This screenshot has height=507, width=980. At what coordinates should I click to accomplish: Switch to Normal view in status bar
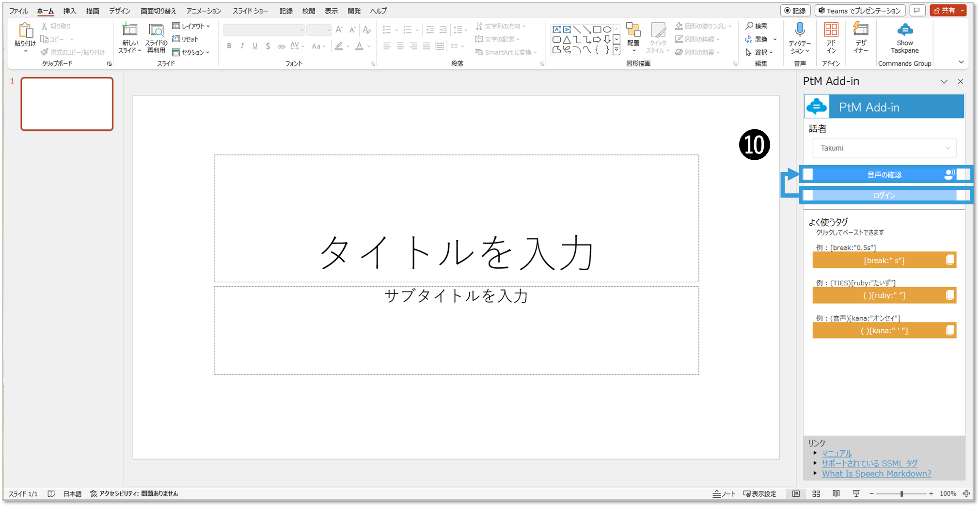coord(796,493)
